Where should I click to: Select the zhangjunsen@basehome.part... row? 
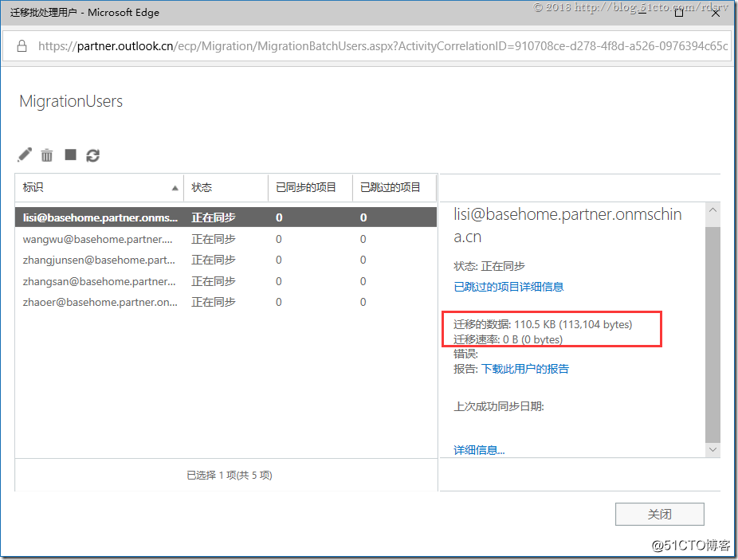[226, 260]
